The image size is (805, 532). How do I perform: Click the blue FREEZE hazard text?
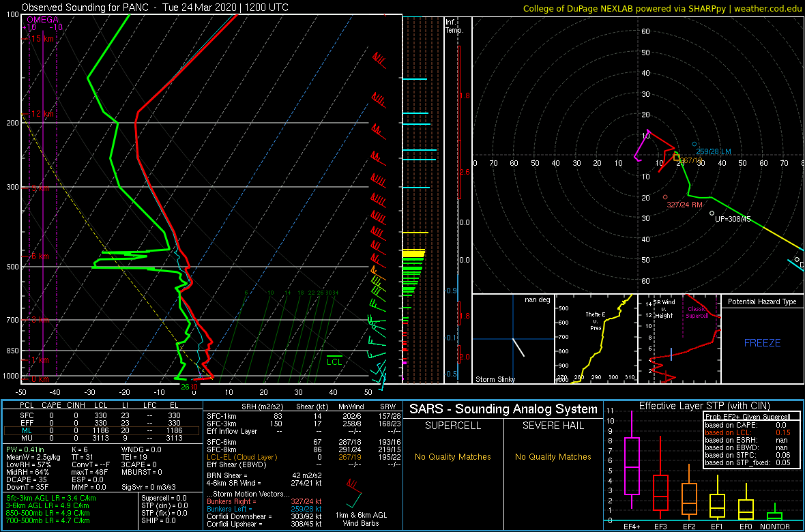(763, 342)
